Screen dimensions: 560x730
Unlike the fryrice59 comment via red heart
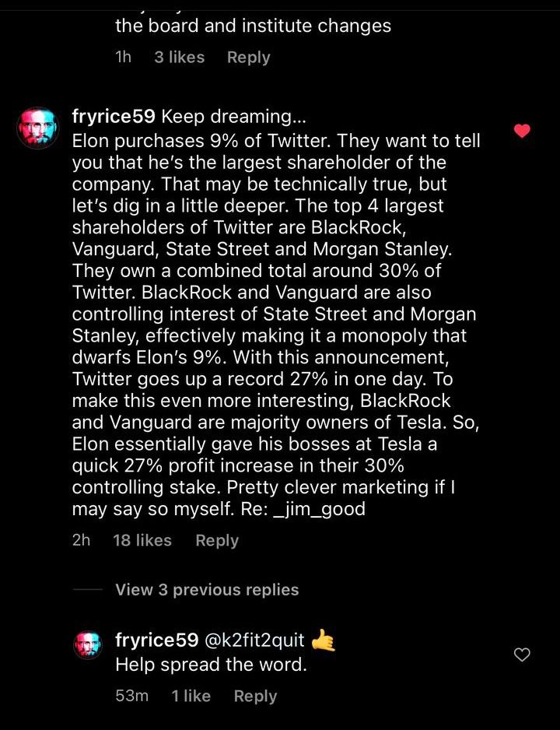(522, 132)
